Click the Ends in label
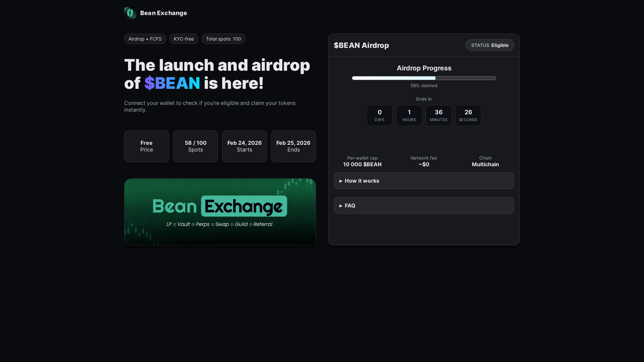Image resolution: width=644 pixels, height=362 pixels. click(424, 99)
